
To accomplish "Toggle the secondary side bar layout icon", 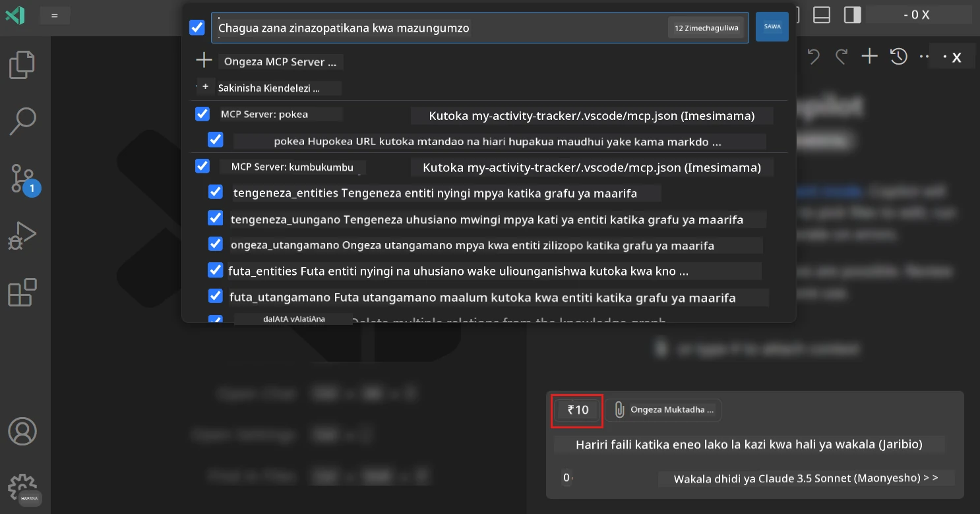I will click(x=853, y=15).
